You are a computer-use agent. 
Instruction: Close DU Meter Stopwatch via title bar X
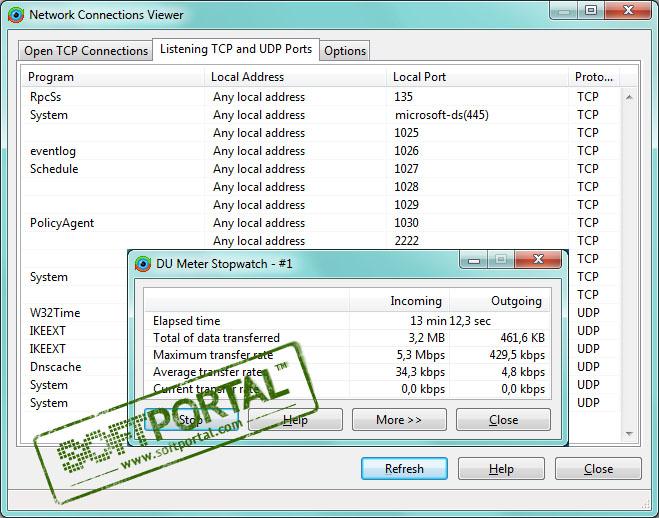(538, 260)
